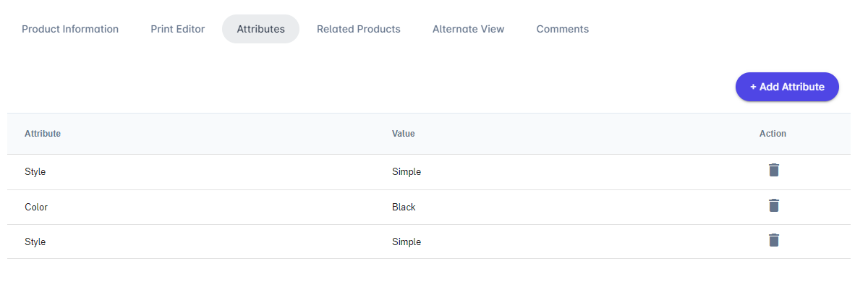Select the Attributes tab
This screenshot has height=295, width=868.
coord(260,29)
